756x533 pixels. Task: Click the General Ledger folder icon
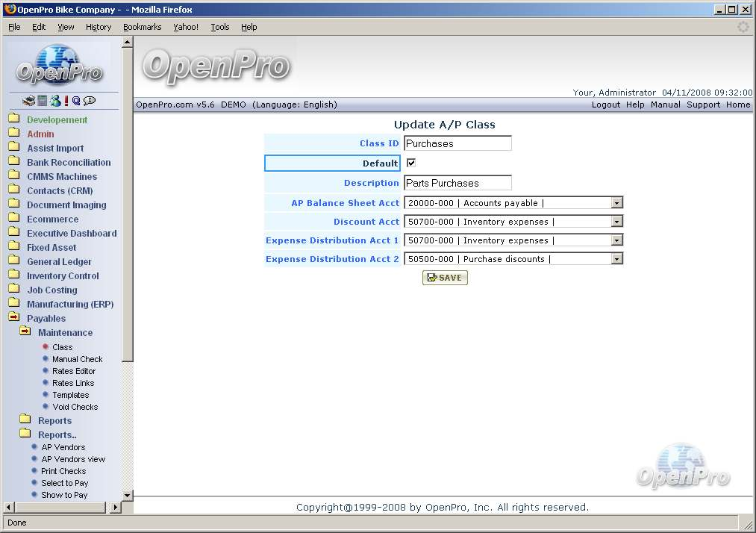tap(14, 261)
